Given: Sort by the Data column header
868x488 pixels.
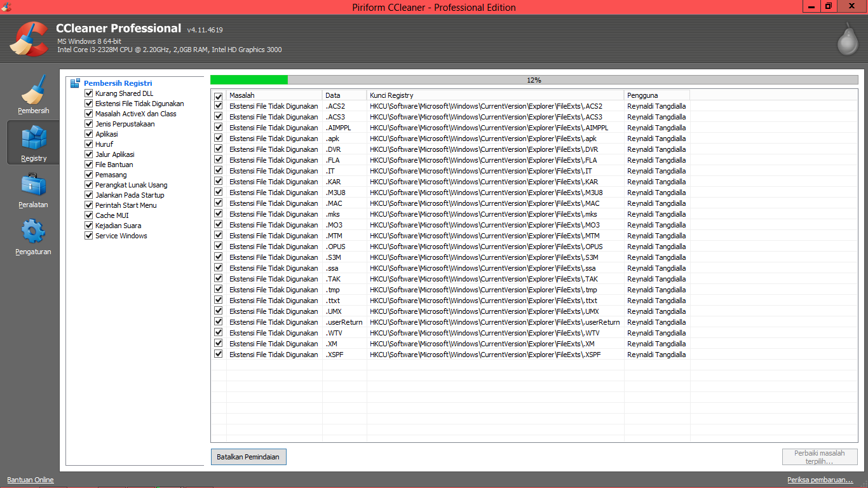Looking at the screenshot, I should point(344,95).
